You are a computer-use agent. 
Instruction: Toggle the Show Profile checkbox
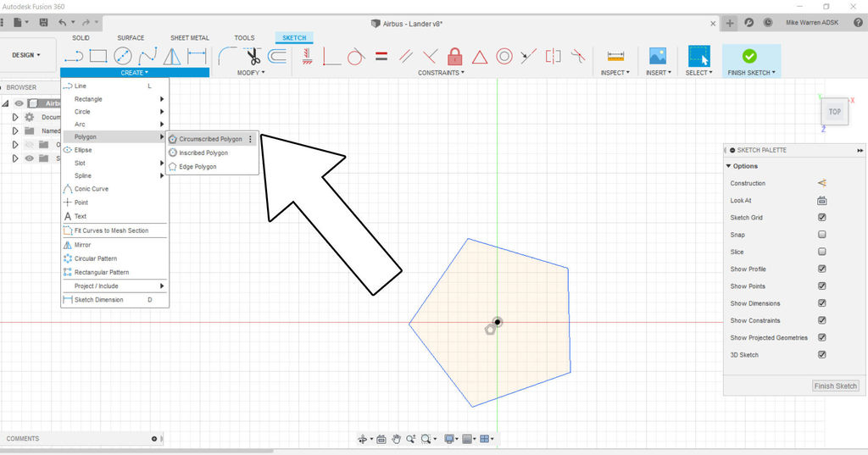pos(822,269)
